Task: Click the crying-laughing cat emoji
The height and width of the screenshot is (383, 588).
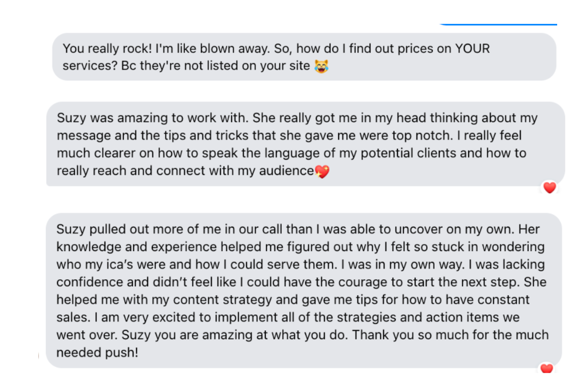Action: pyautogui.click(x=321, y=66)
